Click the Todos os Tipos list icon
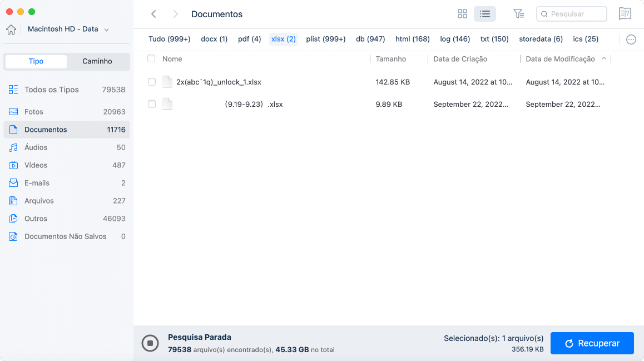 (13, 90)
